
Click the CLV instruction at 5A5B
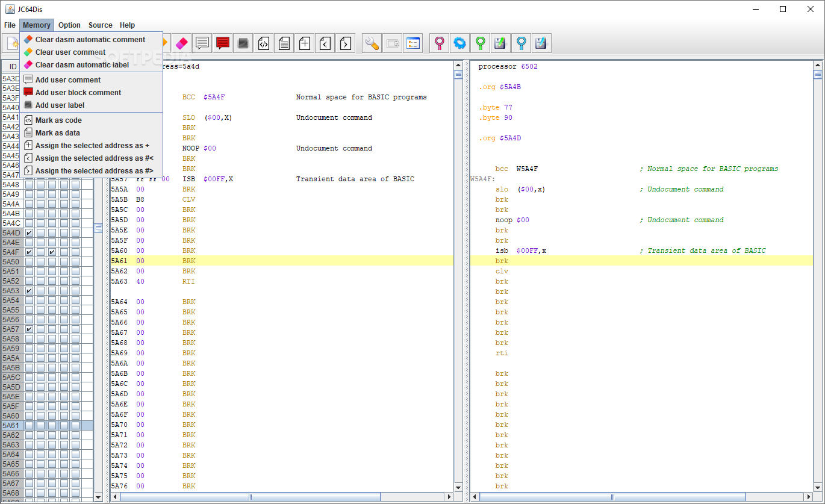[x=188, y=199]
